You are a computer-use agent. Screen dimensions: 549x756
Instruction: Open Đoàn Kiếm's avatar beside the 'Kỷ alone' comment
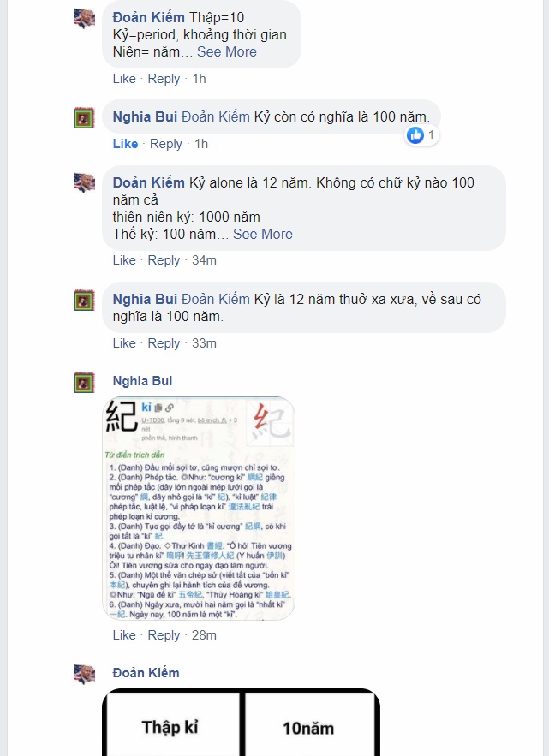(84, 183)
